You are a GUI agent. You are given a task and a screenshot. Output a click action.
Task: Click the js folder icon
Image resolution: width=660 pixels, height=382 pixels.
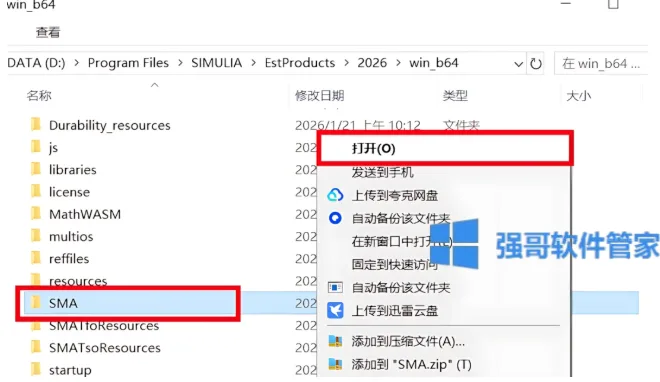point(36,147)
